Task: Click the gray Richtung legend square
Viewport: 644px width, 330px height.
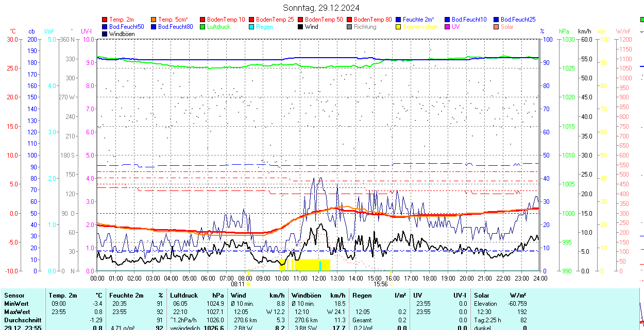Action: pos(349,27)
